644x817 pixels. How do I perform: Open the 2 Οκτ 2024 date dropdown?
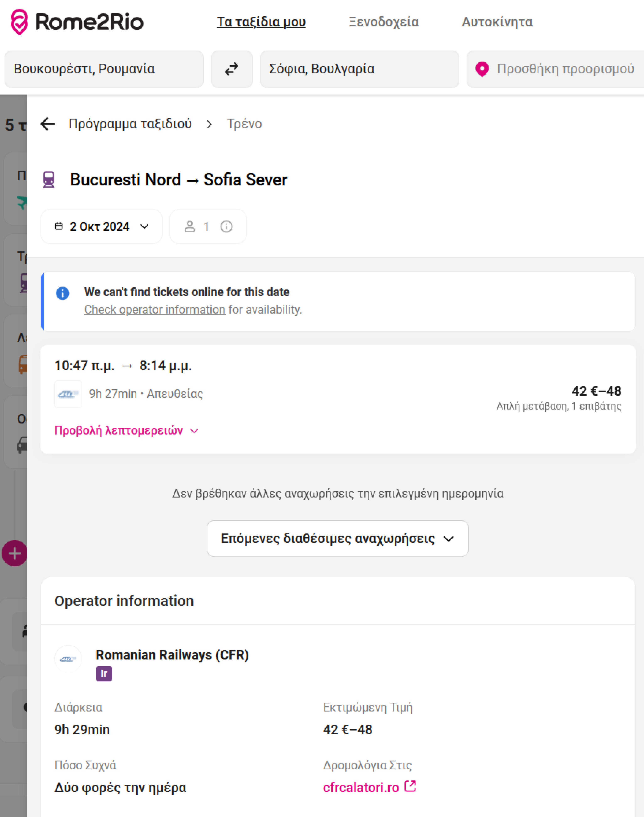101,226
